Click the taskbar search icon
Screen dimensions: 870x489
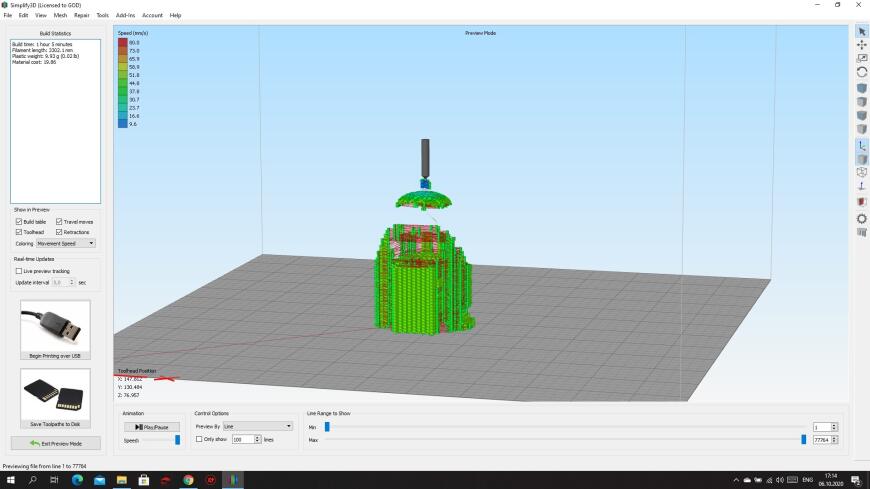click(32, 480)
